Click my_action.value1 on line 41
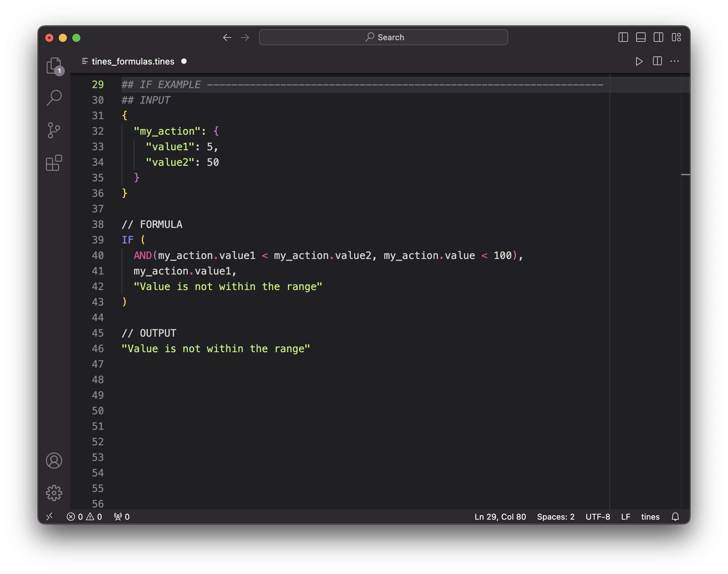This screenshot has height=574, width=728. click(x=182, y=271)
